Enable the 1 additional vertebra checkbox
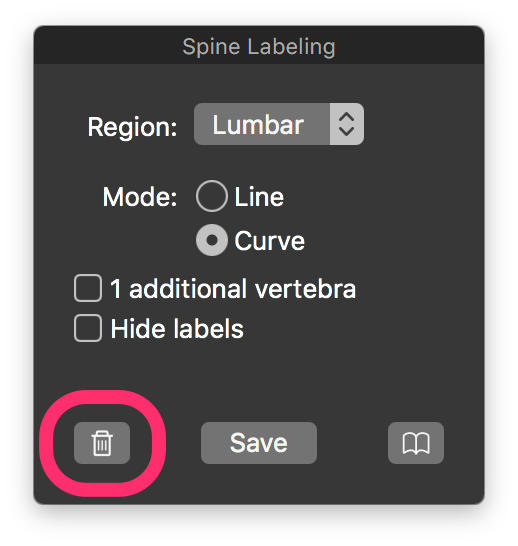 tap(88, 288)
